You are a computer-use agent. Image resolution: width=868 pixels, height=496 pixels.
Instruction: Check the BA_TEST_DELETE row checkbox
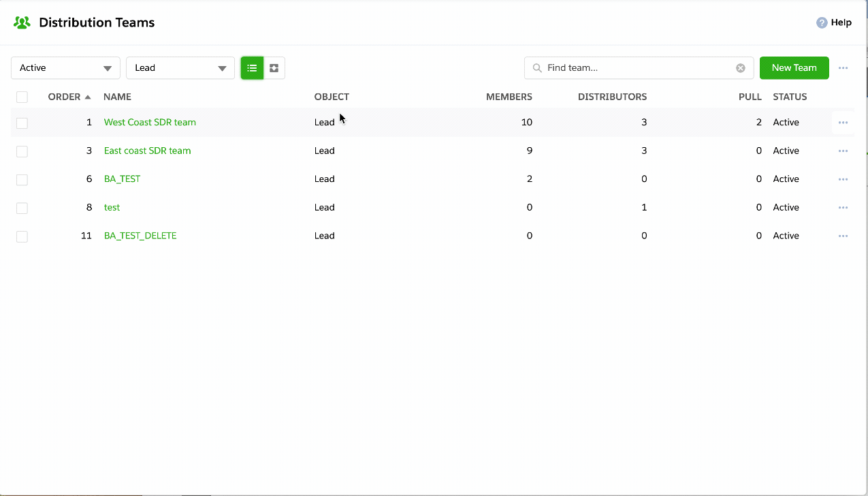click(22, 236)
